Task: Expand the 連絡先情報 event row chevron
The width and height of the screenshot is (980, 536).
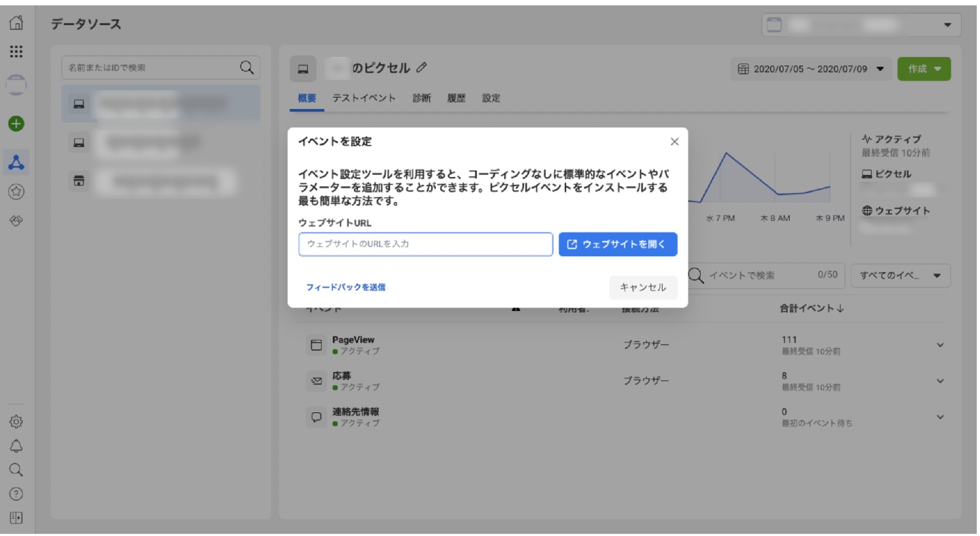Action: tap(940, 417)
